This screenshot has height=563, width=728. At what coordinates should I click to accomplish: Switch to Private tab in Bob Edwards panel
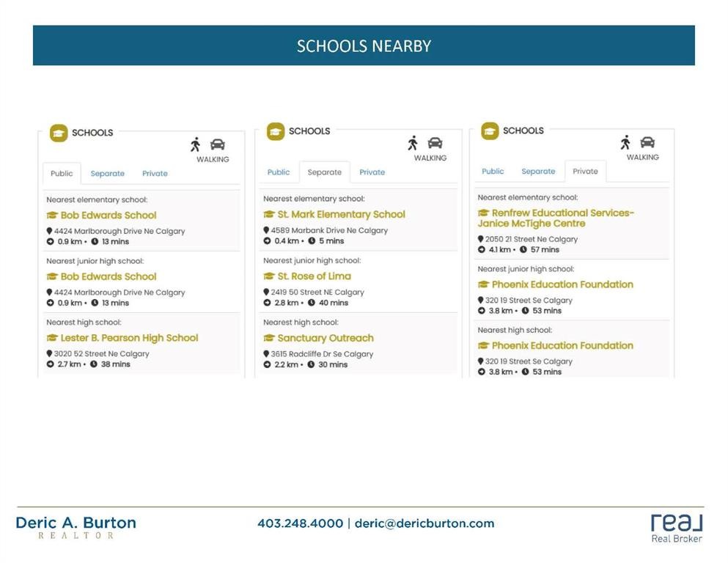pyautogui.click(x=155, y=174)
